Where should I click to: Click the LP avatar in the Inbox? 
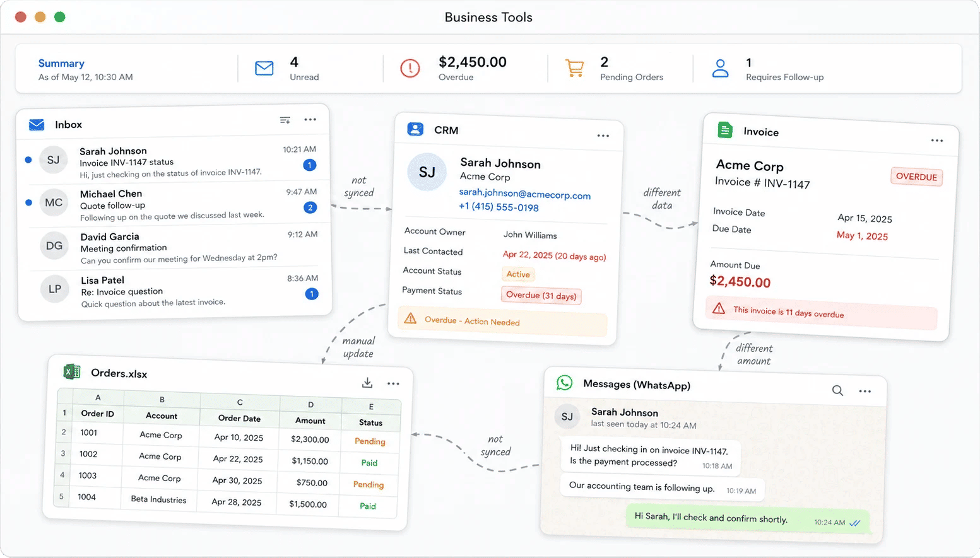[55, 289]
